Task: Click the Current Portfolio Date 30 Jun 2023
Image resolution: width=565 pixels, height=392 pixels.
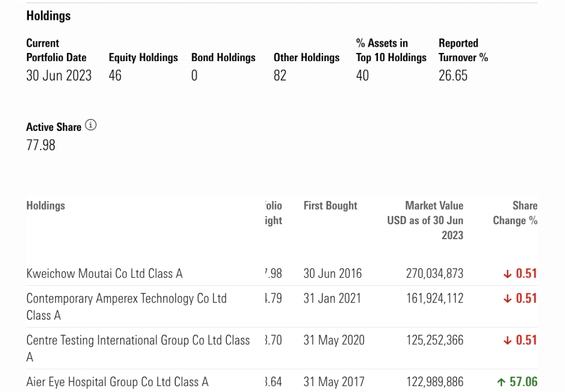Action: 59,76
